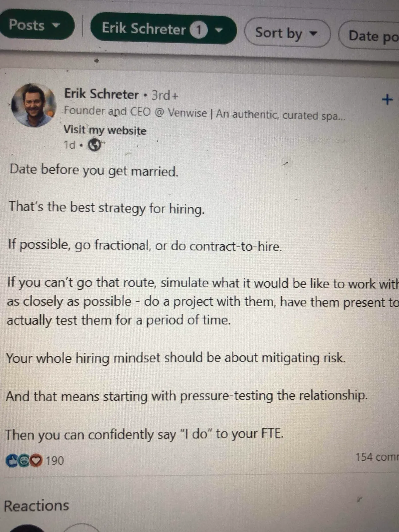Click the "1" count badge on Erik Schreter filter
The image size is (399, 532).
point(199,30)
